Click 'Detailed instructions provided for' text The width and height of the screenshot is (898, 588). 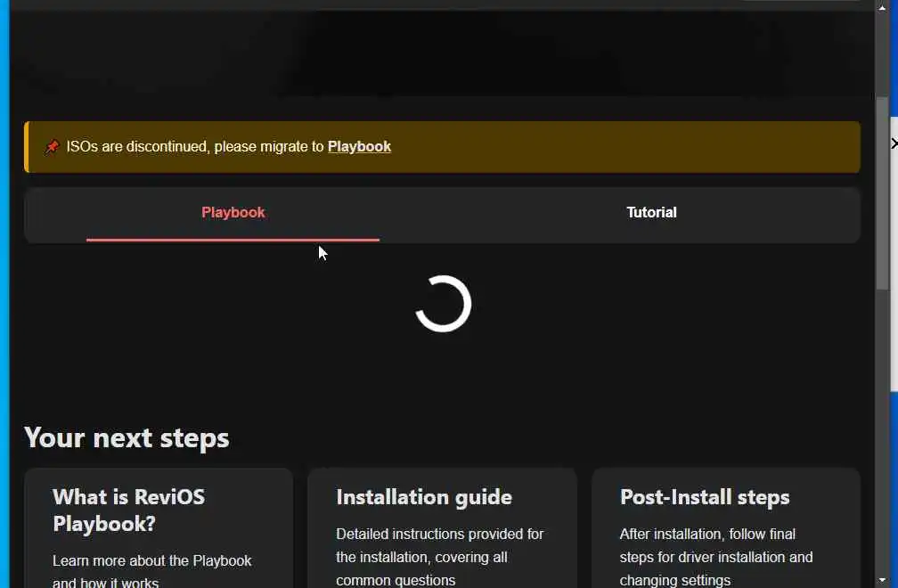[439, 535]
